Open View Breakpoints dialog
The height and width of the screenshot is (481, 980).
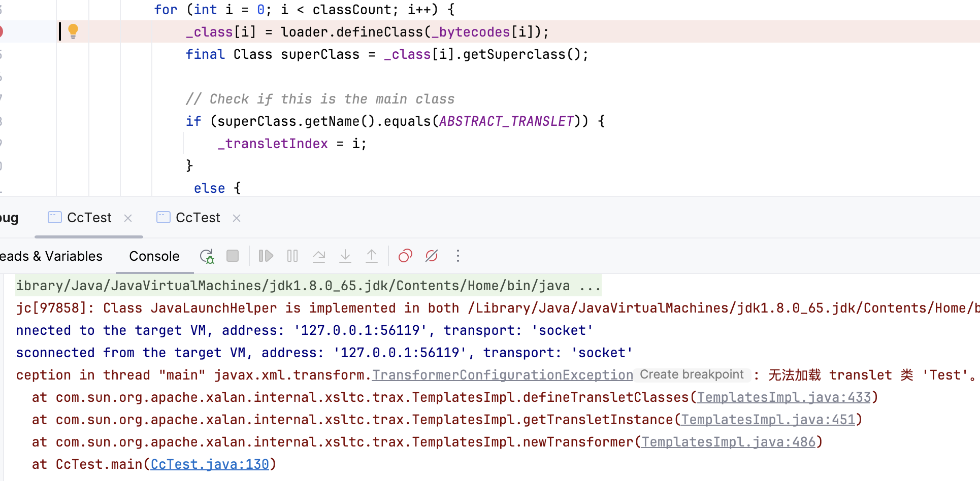tap(405, 256)
